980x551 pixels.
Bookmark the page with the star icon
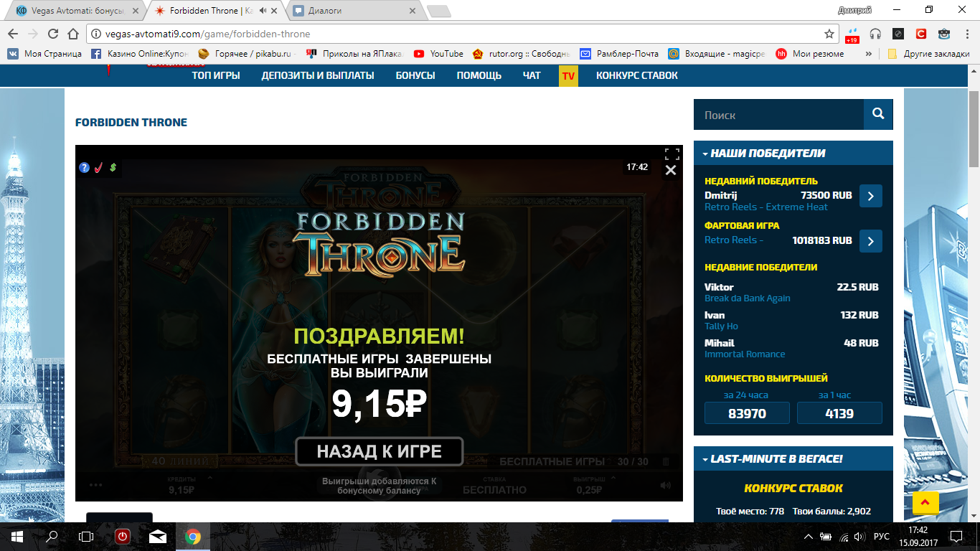(x=829, y=34)
